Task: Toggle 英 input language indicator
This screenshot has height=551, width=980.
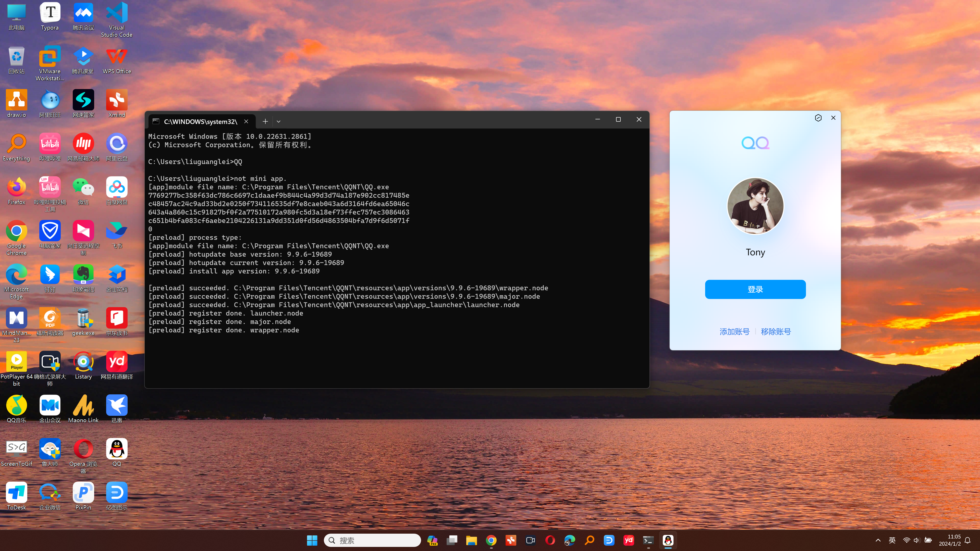Action: (892, 540)
